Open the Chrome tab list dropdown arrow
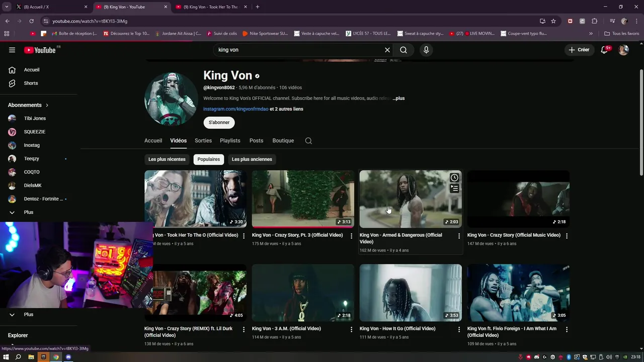 pyautogui.click(x=7, y=7)
